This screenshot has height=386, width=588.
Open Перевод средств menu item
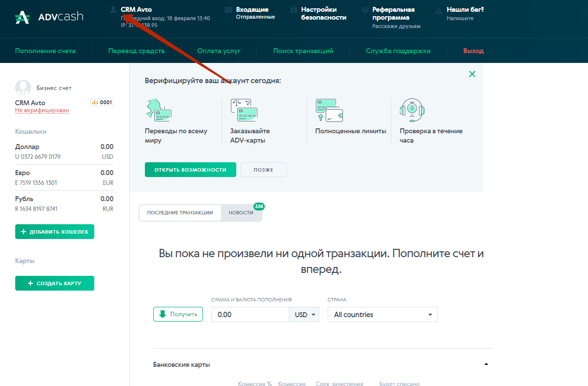tap(137, 51)
